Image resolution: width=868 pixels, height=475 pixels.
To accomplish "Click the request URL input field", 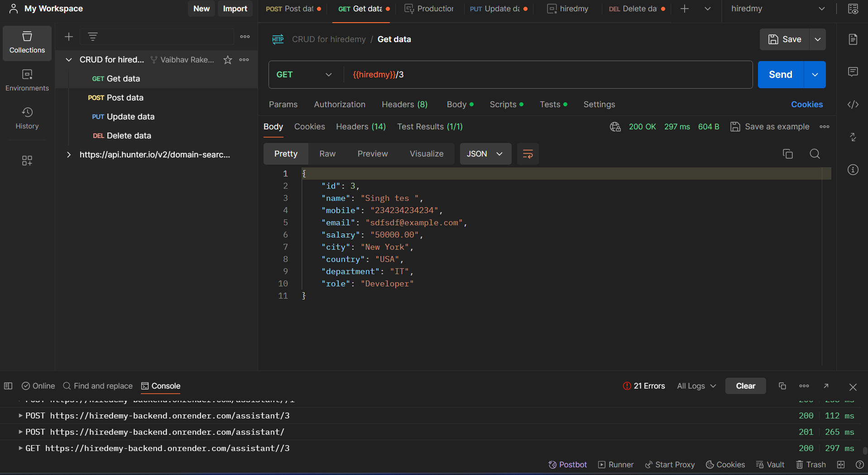I will coord(548,75).
